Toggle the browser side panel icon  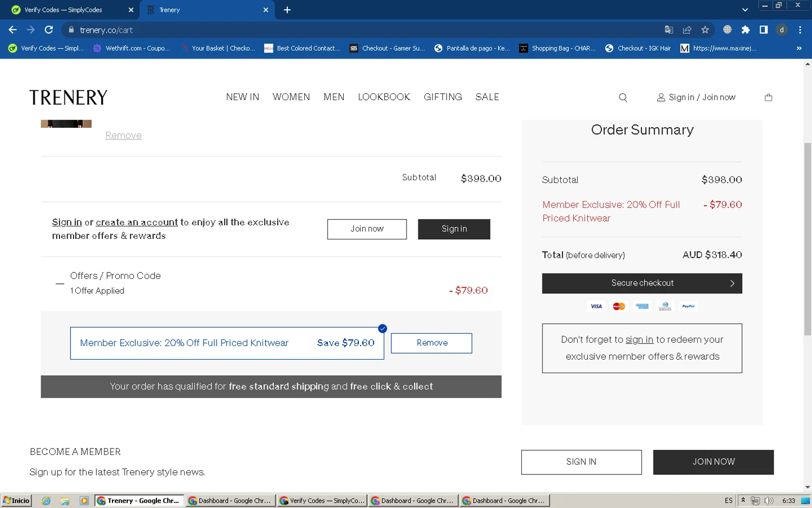[763, 30]
